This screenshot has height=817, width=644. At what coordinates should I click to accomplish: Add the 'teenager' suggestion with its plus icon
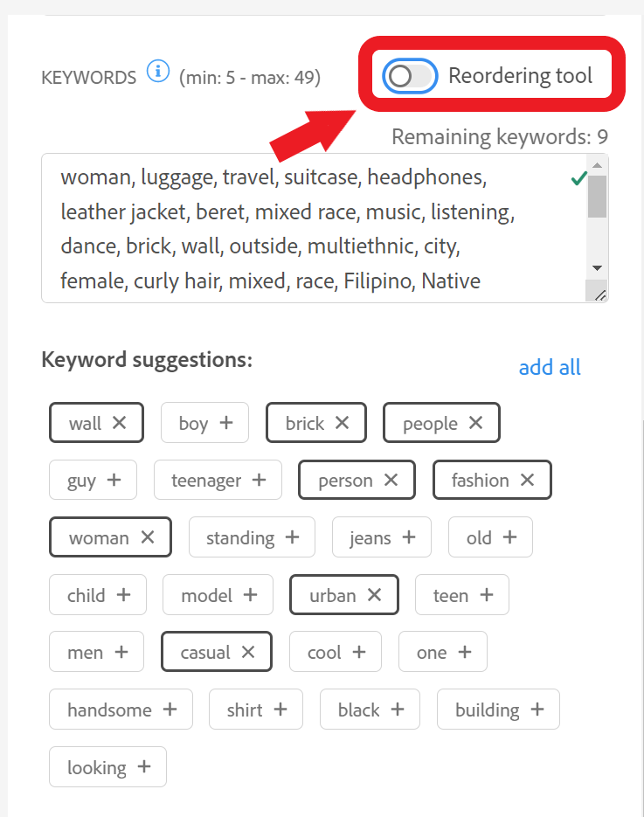(259, 480)
